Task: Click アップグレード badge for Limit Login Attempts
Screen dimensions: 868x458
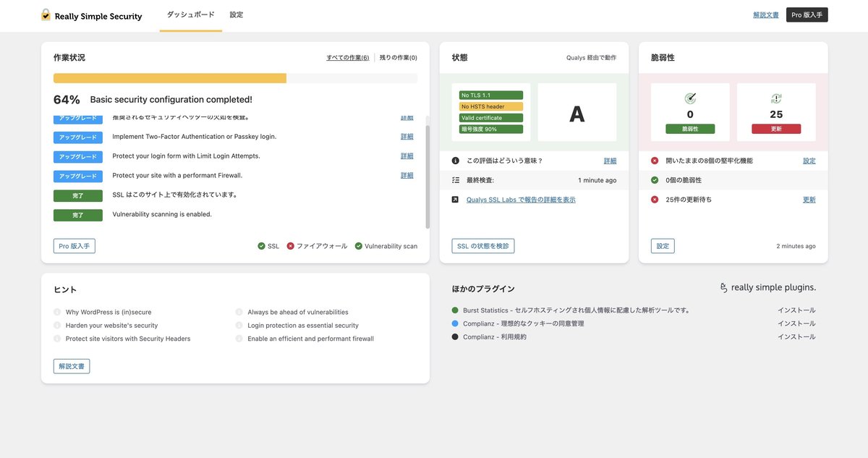Action: [78, 156]
